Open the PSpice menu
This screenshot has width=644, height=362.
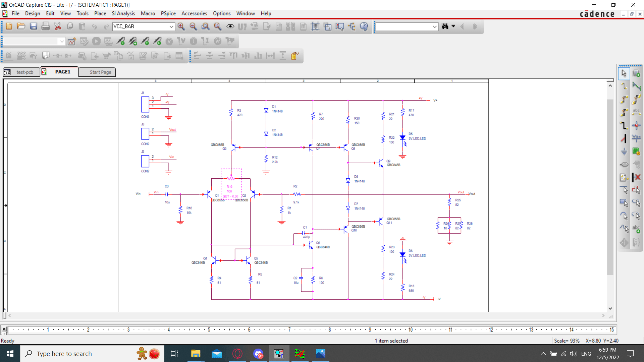pos(168,13)
